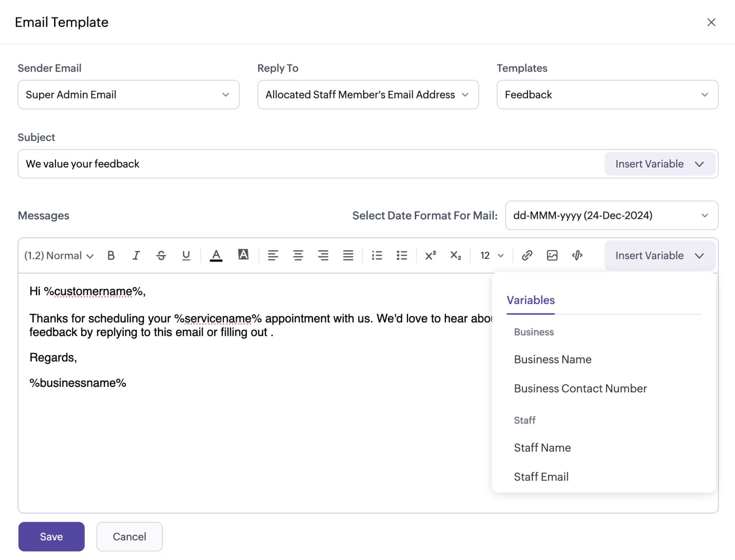Apply superscript formatting

click(430, 256)
